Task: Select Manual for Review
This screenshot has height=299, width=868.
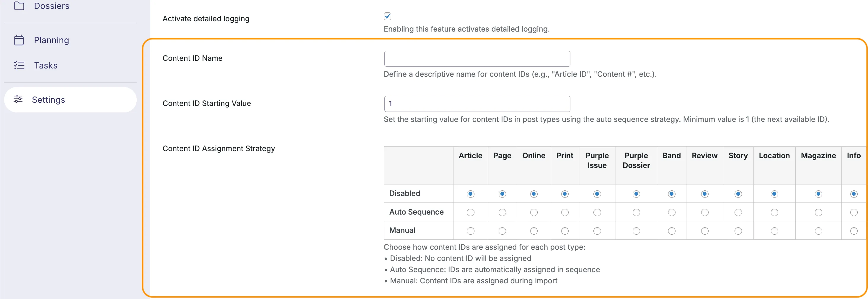Action: pyautogui.click(x=704, y=231)
